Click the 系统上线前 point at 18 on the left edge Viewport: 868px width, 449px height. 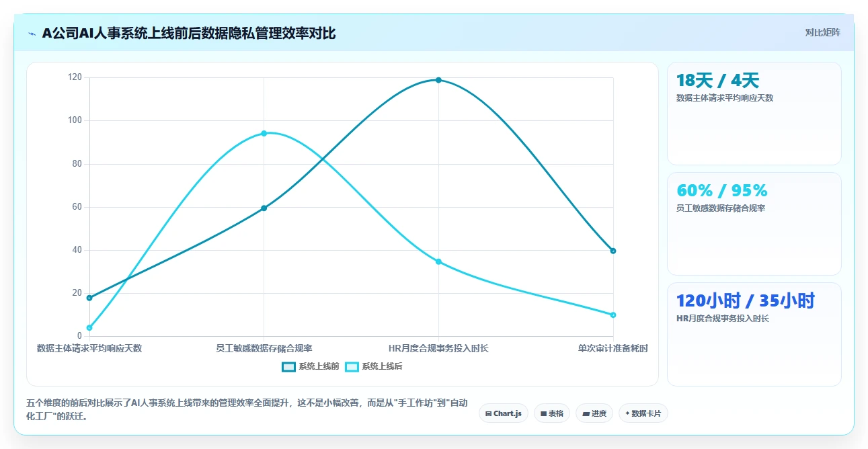(x=89, y=298)
